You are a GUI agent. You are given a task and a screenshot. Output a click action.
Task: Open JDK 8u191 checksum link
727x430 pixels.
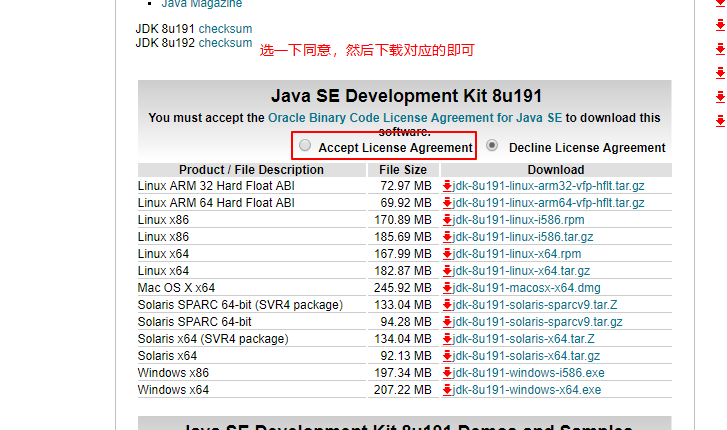pyautogui.click(x=225, y=29)
